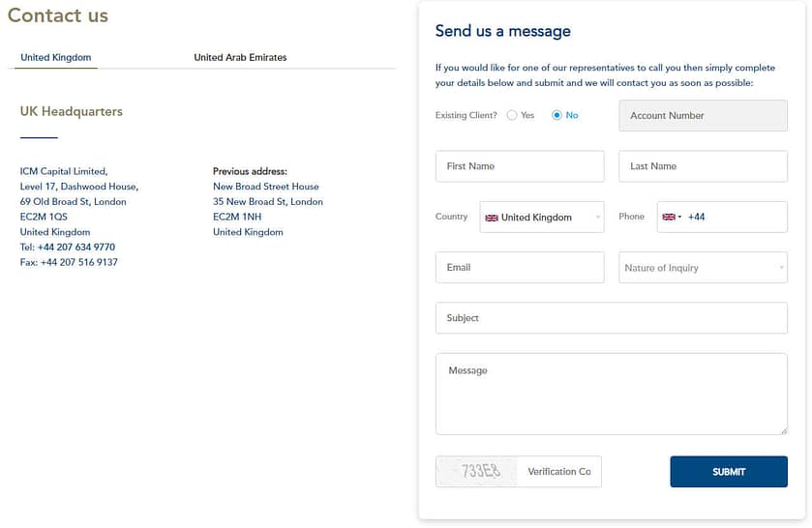Click the captcha verification image
This screenshot has height=528, width=812.
click(x=478, y=472)
